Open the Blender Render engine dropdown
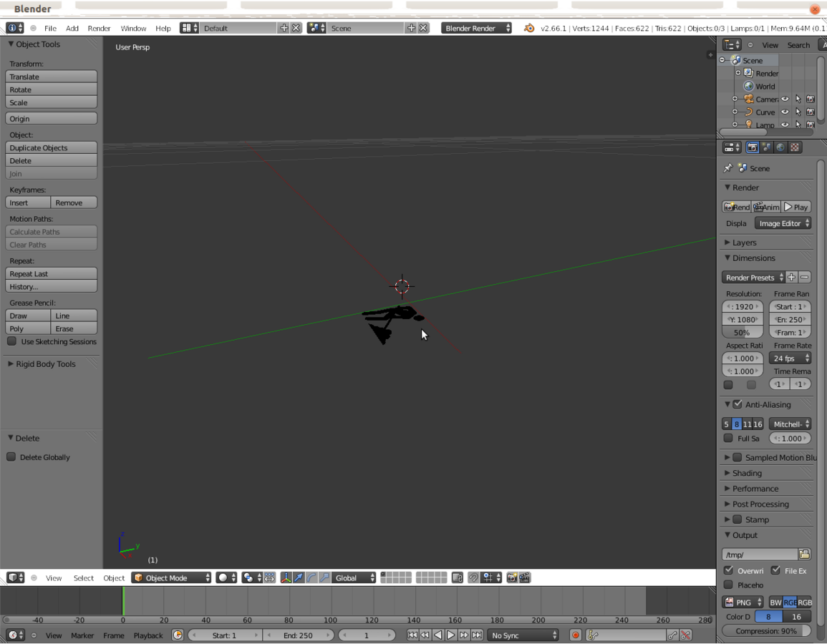Viewport: 827px width, 644px height. click(x=476, y=28)
